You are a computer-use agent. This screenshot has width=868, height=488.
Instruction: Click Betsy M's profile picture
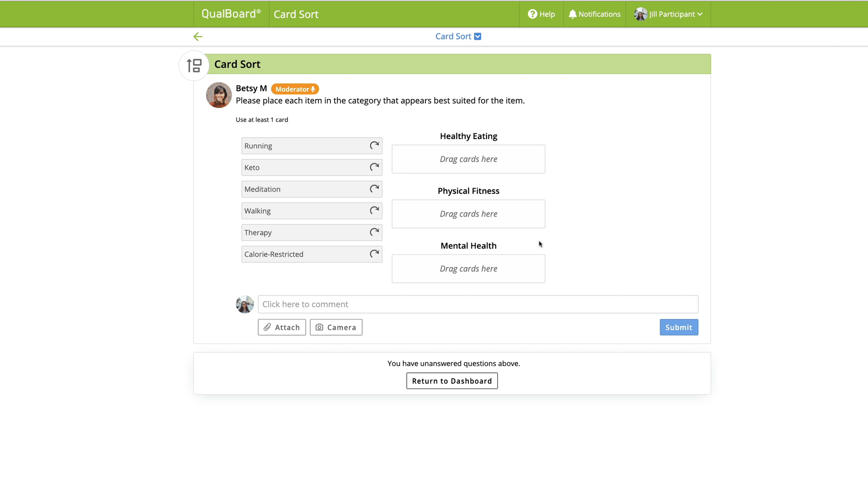pyautogui.click(x=219, y=95)
